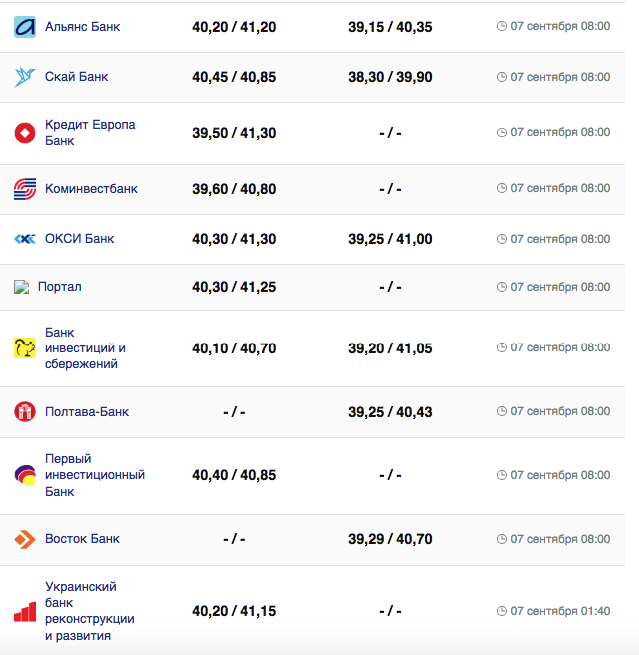Click the clock icon in the Альянс Банк row
Screen dimensions: 639x655
tap(502, 27)
